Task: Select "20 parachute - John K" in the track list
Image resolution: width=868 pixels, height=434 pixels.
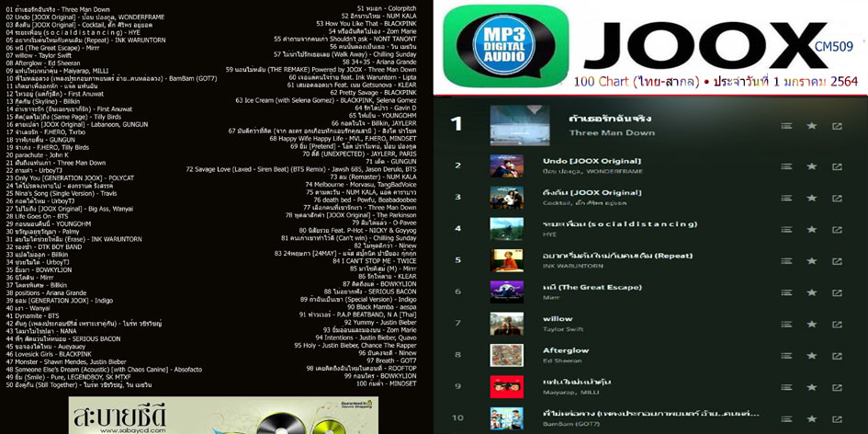Action: 37,155
